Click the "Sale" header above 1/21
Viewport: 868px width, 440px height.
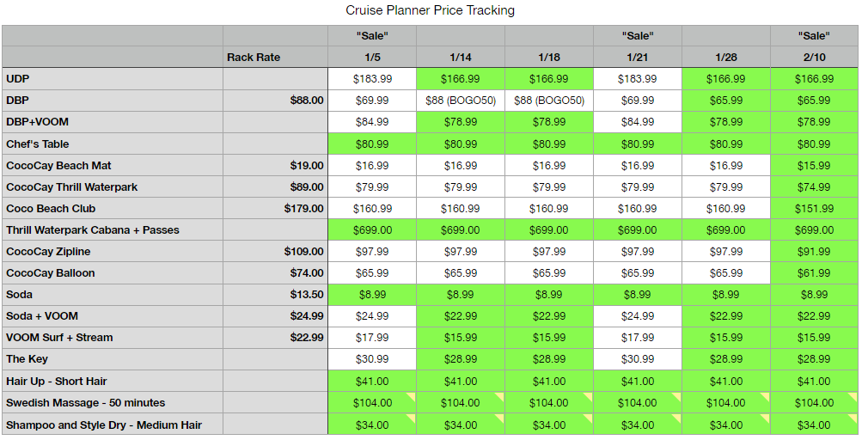click(637, 36)
